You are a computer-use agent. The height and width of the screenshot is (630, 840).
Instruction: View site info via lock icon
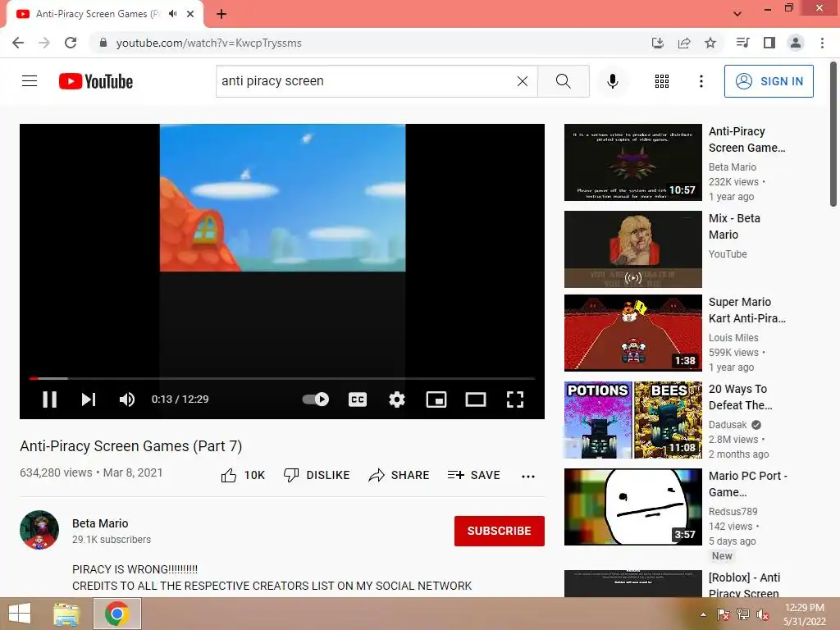[x=103, y=43]
